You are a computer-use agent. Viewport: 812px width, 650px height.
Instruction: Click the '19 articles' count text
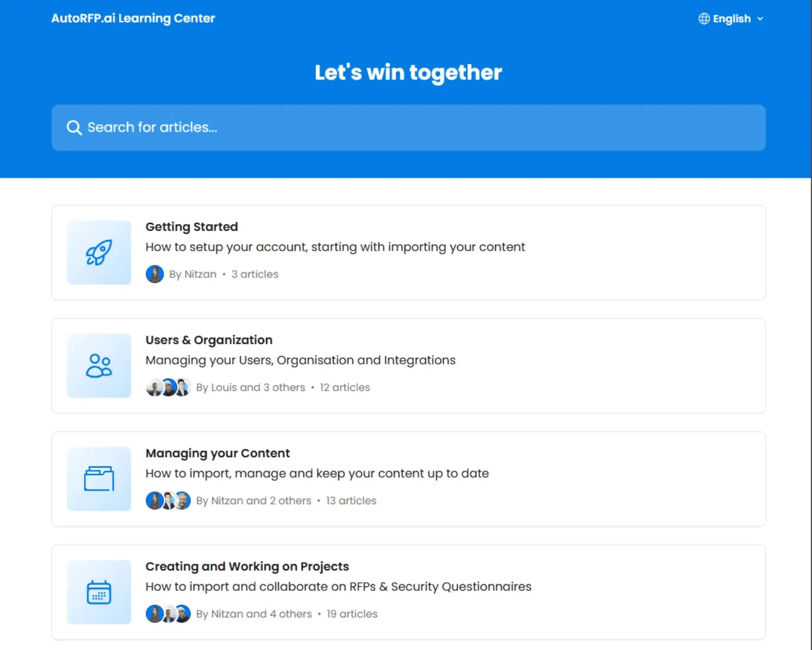click(352, 614)
